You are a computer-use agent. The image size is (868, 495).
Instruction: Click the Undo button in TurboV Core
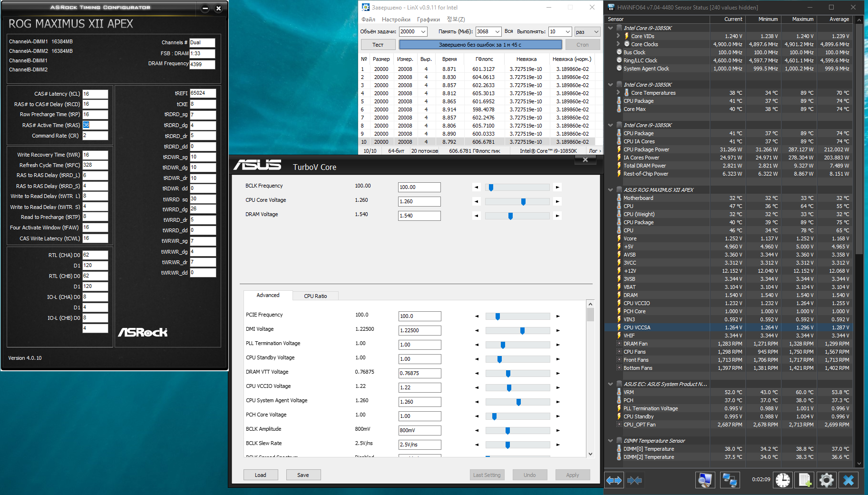click(x=530, y=475)
